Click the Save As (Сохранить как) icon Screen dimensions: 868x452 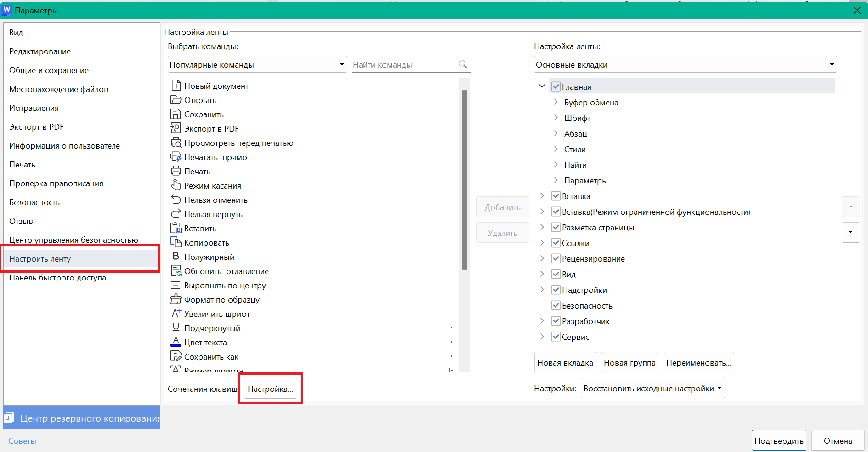(x=176, y=356)
